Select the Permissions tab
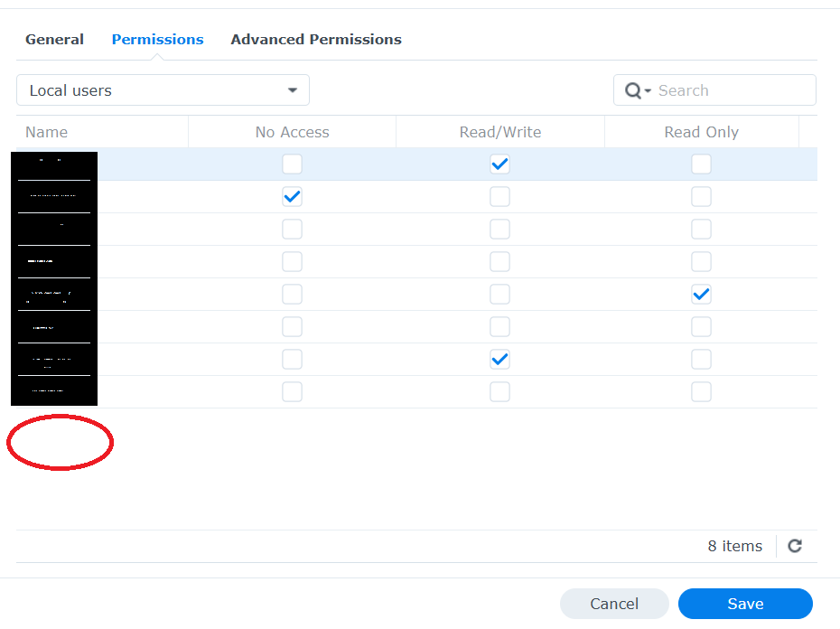The width and height of the screenshot is (840, 629). pyautogui.click(x=157, y=40)
